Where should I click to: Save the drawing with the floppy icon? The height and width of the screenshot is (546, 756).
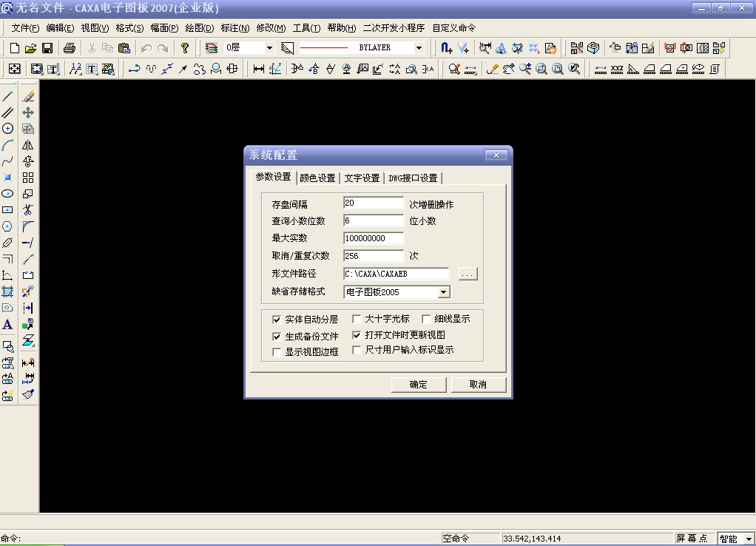click(47, 48)
